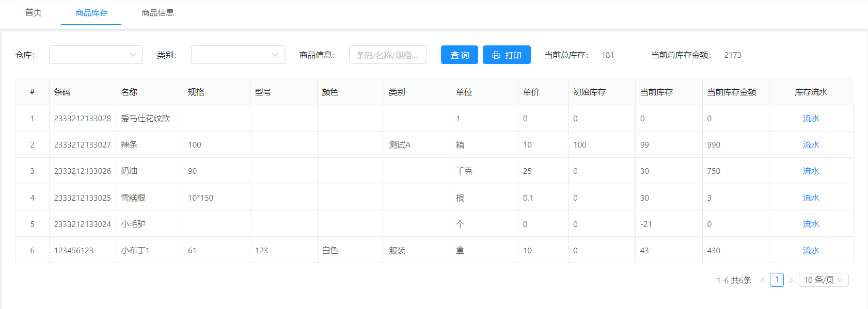Select page 1 in pagination
Viewport: 868px width, 309px height.
click(x=777, y=280)
